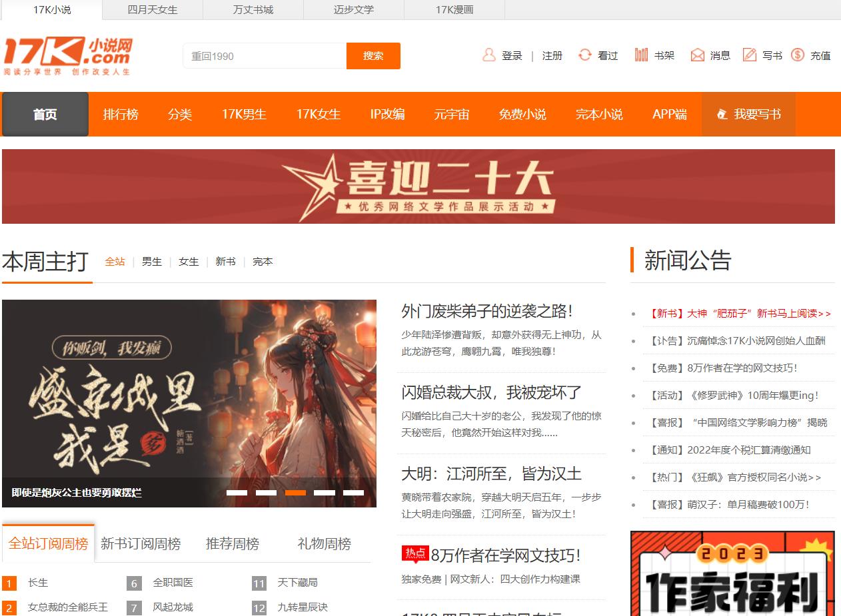Click the orange 搜索 button
The image size is (841, 616).
(x=373, y=56)
